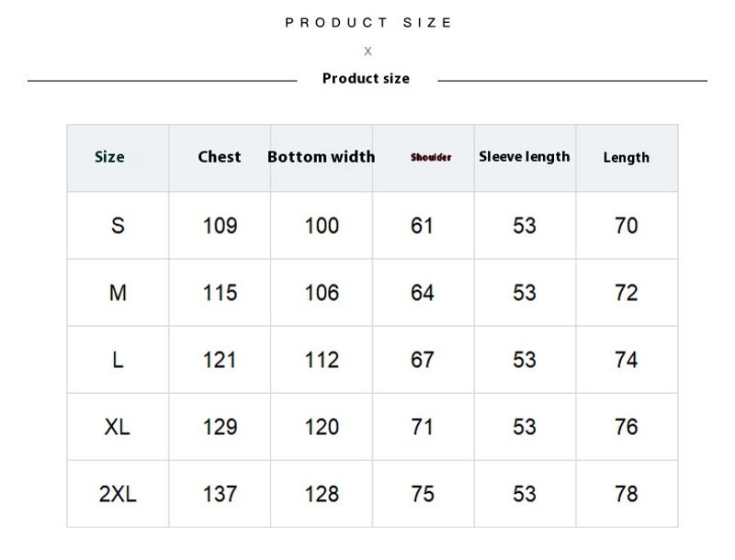Click the small X below Product Size
735x560 pixels.
pyautogui.click(x=368, y=51)
